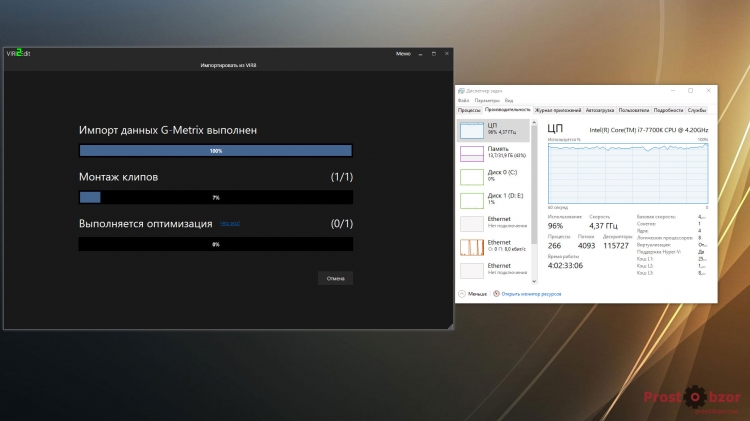
Task: Click the G-Metrix import 100% progress bar
Action: pyautogui.click(x=216, y=151)
